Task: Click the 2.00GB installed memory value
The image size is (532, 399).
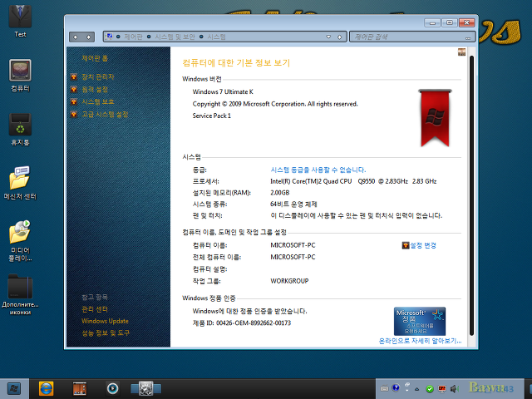Action: [x=279, y=193]
